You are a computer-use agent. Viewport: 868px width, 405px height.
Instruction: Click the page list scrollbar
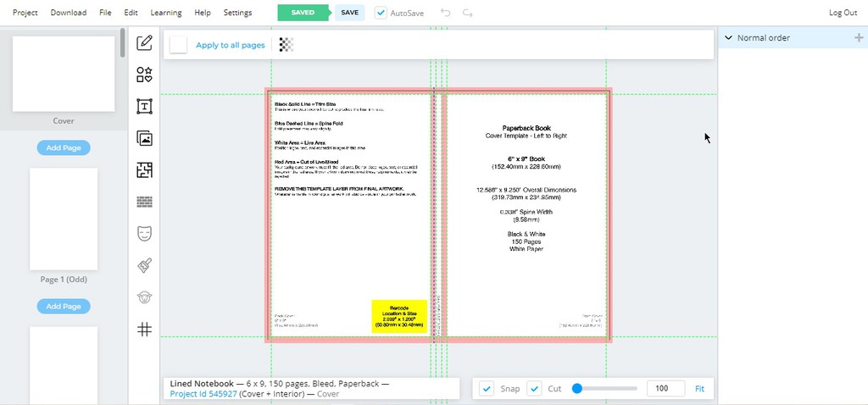point(122,42)
